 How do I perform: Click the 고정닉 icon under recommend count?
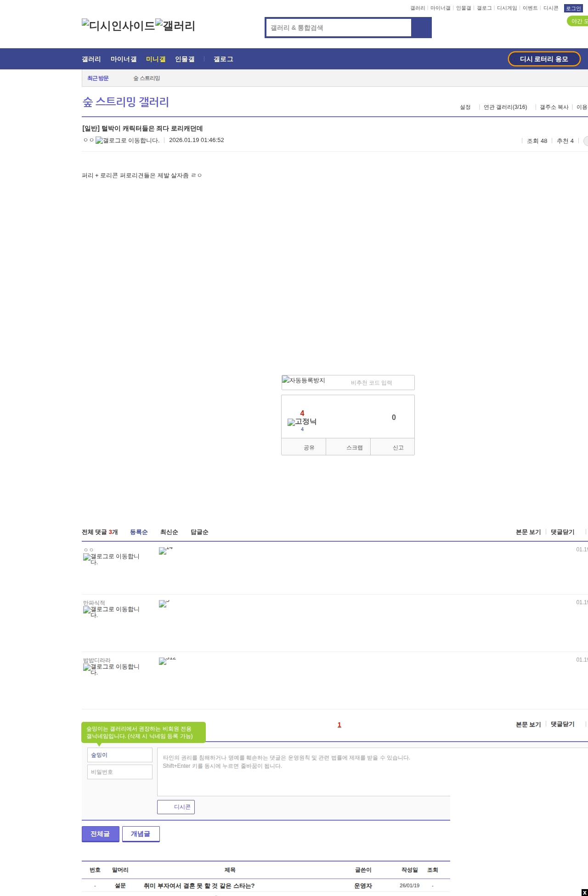[x=302, y=422]
